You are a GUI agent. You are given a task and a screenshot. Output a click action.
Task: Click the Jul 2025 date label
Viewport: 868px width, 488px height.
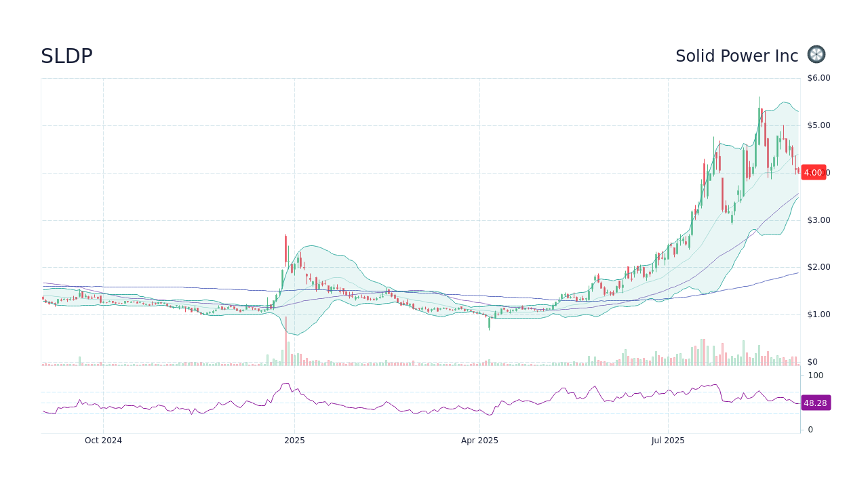[668, 441]
